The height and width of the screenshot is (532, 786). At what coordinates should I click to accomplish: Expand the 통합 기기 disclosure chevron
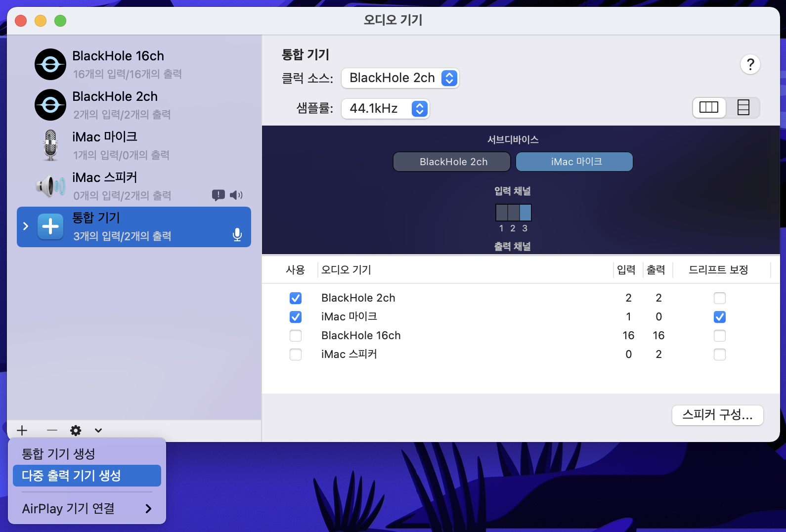(26, 226)
